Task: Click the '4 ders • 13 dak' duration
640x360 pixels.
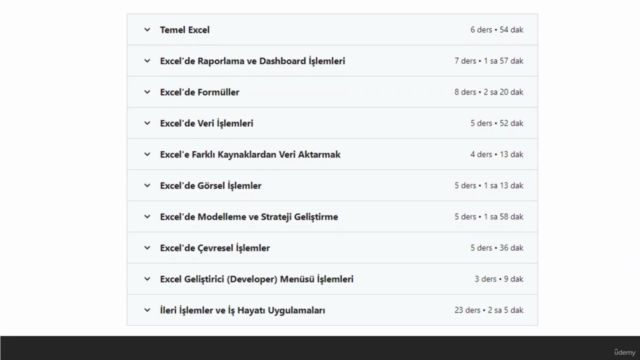Action: pyautogui.click(x=497, y=154)
